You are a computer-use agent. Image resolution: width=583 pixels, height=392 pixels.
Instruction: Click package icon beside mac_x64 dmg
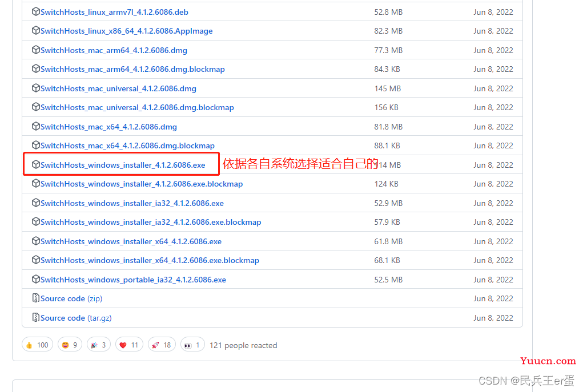(x=36, y=126)
